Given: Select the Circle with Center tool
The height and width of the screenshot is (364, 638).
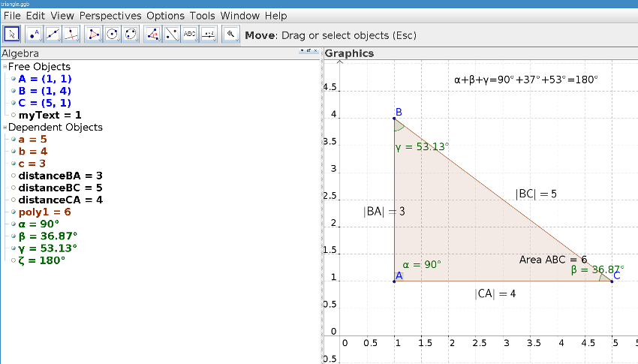Looking at the screenshot, I should 113,35.
